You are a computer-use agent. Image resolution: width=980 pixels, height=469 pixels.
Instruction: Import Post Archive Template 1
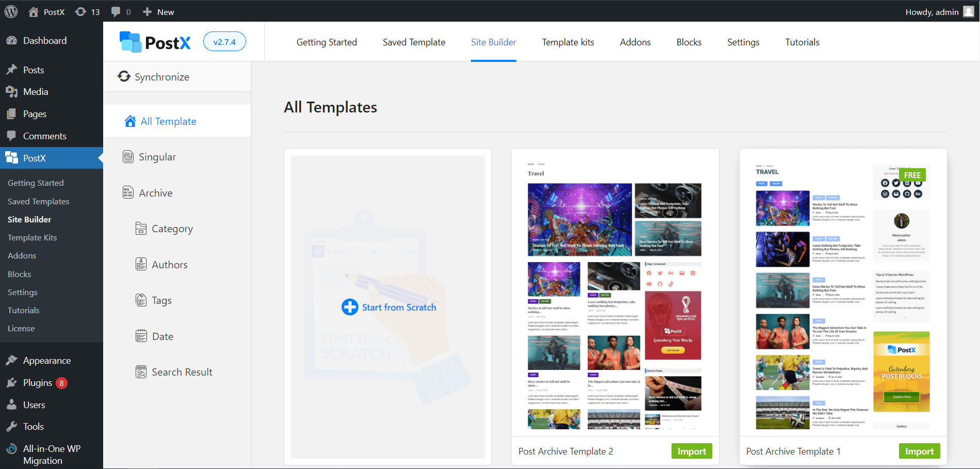(919, 450)
